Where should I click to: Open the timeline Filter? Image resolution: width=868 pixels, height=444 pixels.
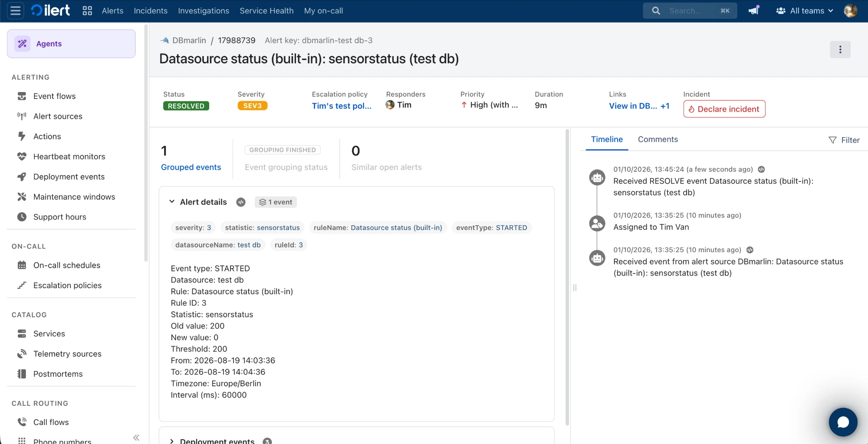(844, 140)
